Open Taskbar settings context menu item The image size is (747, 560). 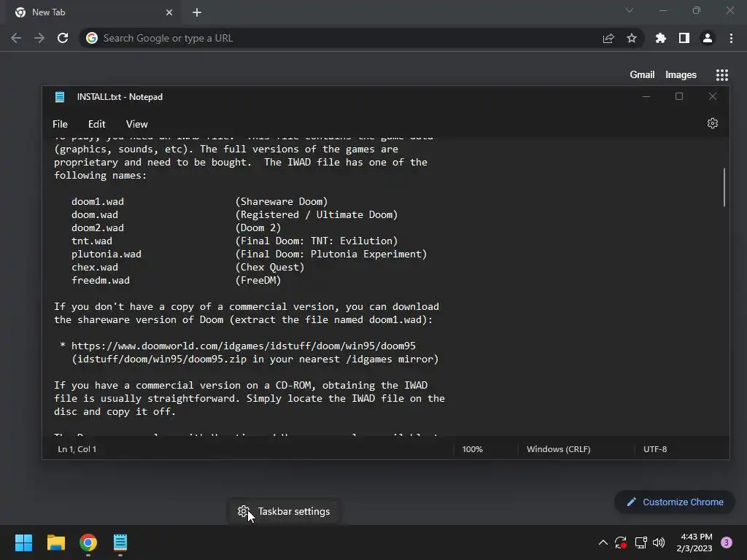(x=284, y=511)
